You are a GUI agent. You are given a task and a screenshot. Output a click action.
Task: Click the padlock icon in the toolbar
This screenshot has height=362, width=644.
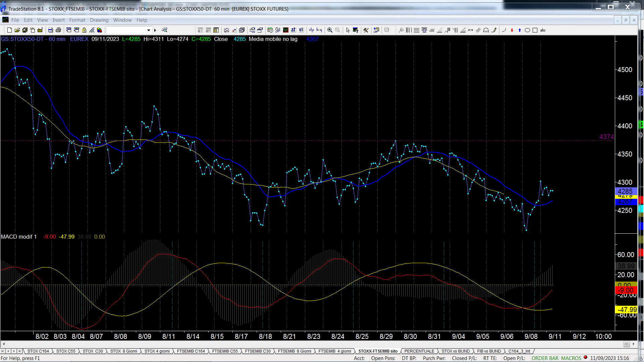click(84, 30)
